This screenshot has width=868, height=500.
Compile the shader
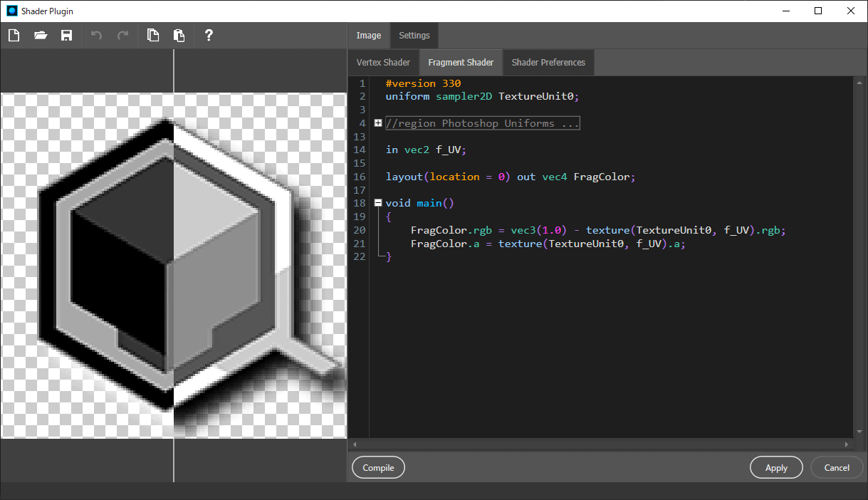[378, 468]
